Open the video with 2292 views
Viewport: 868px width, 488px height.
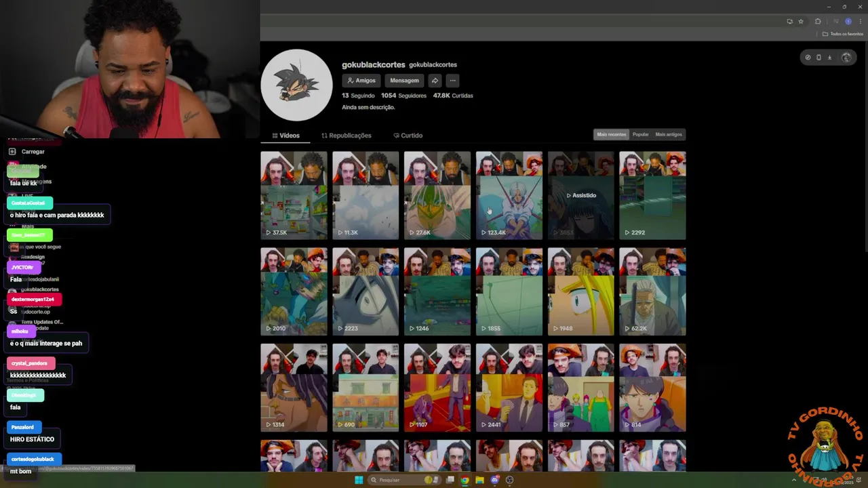coord(652,195)
